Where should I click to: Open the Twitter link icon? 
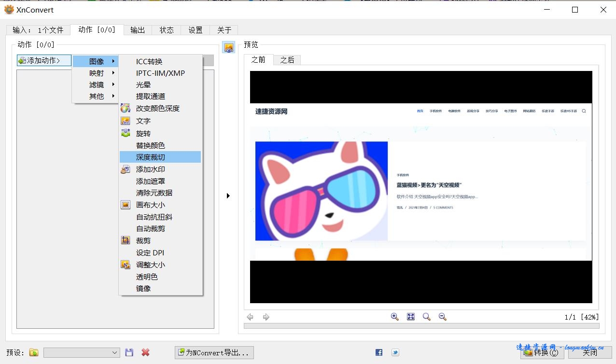[395, 352]
